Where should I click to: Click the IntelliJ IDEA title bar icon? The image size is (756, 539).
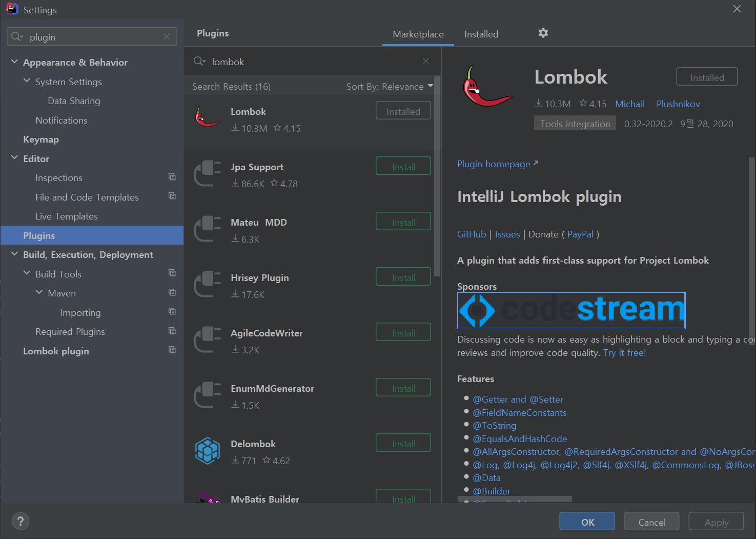pos(12,9)
